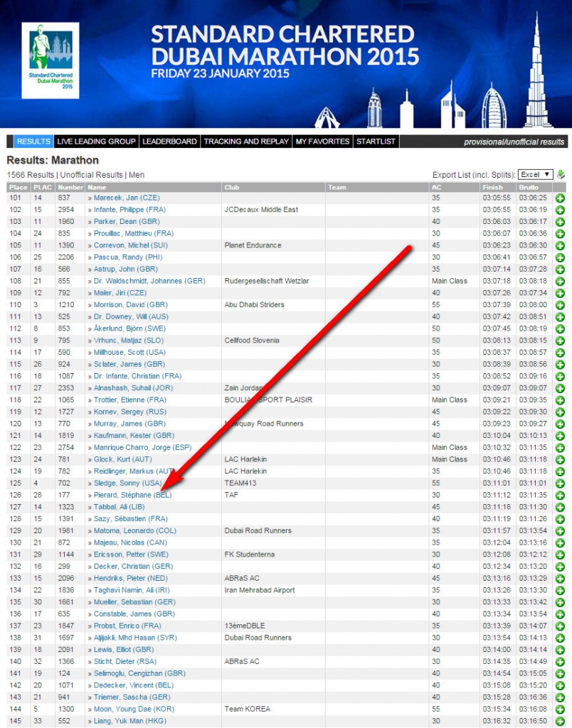The width and height of the screenshot is (572, 728).
Task: Click club cell 'Abu Dhabi Striders'
Action: tap(254, 304)
